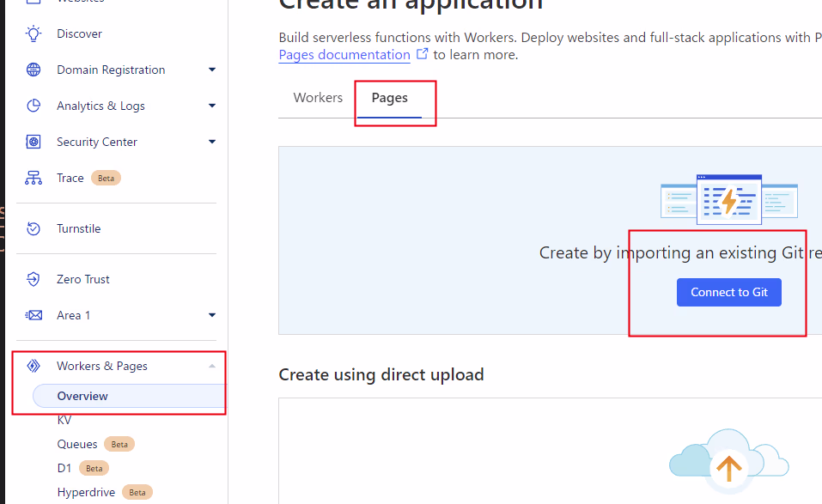Image resolution: width=822 pixels, height=504 pixels.
Task: Open the KV submenu item
Action: pyautogui.click(x=64, y=420)
